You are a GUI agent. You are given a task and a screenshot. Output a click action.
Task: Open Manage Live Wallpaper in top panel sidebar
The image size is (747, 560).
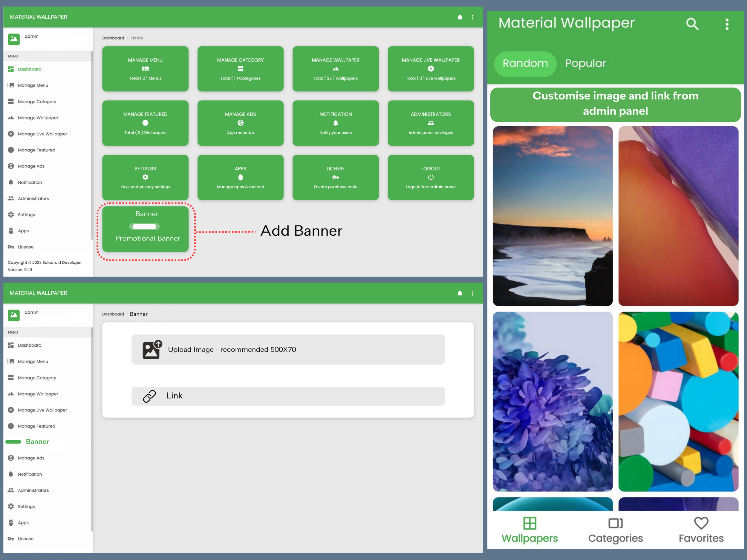tap(47, 134)
